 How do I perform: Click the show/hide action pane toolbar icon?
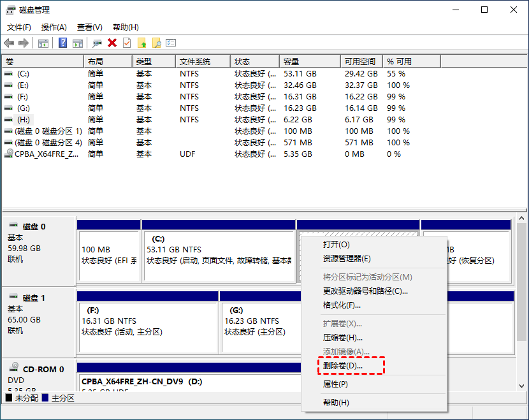[x=78, y=43]
